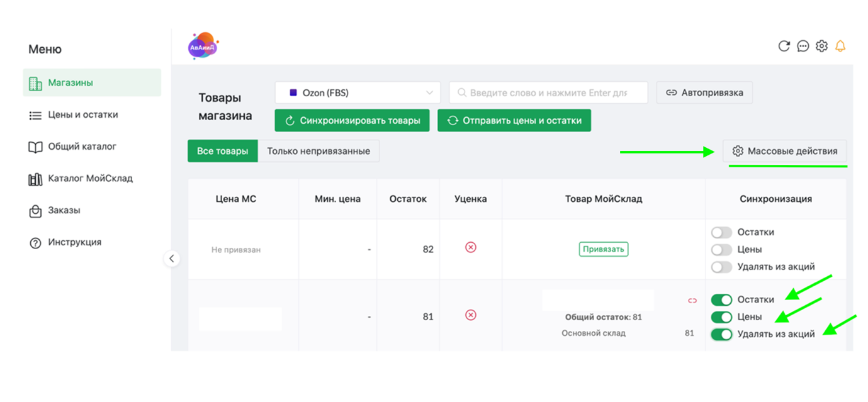Click the red Уценка cross in first row
868x402 pixels.
[x=470, y=248]
